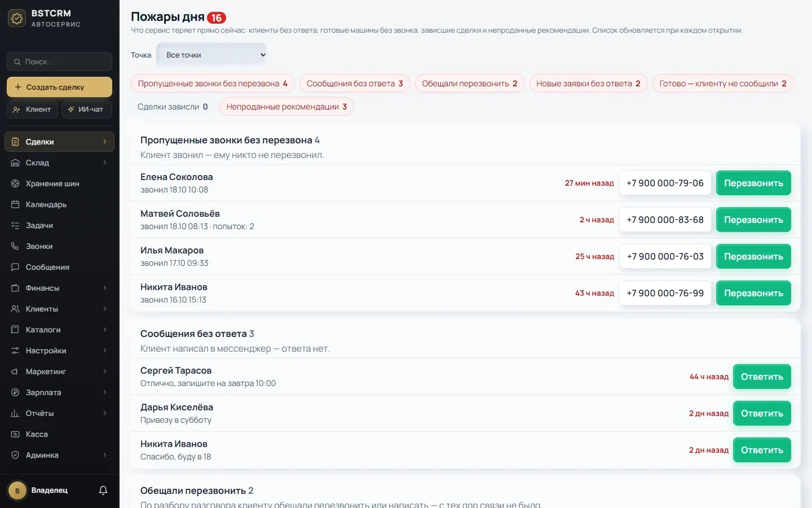
Task: Focus the Поиск search field
Action: 59,62
